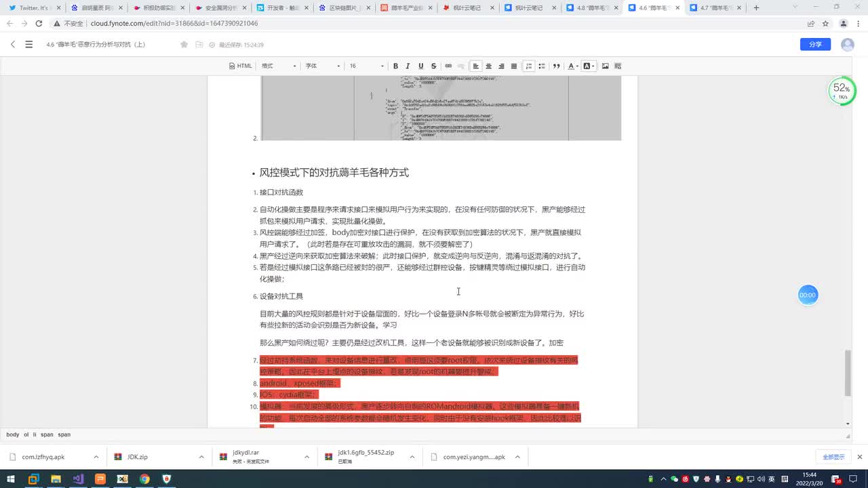Viewport: 868px width, 488px height.
Task: Open the user avatar menu
Action: click(848, 44)
